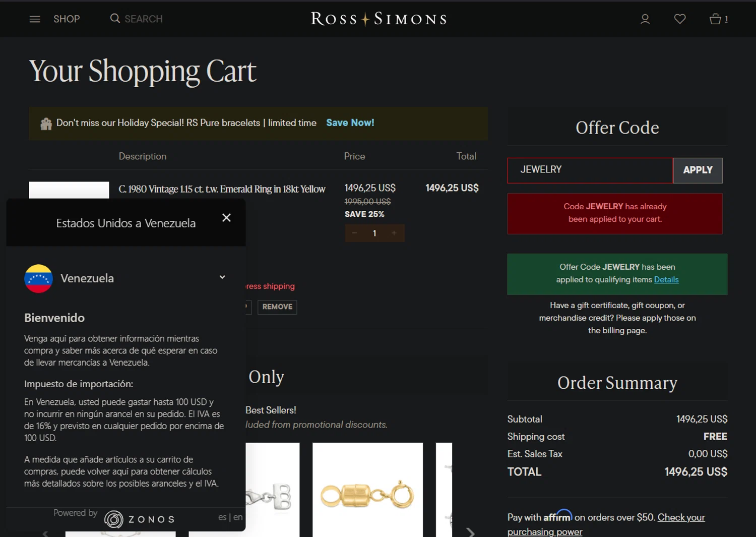Go to Ross-Simons home logo
The image size is (756, 537).
pos(379,19)
